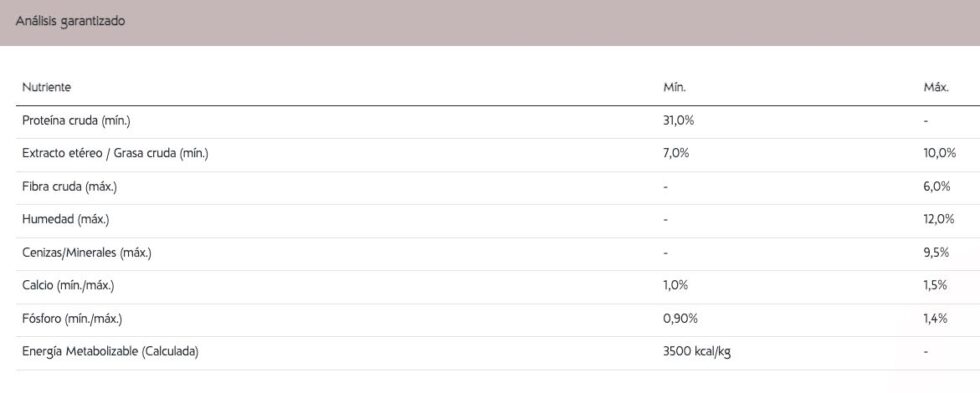Select the Cenizas/Minerales (máx.) row label
Viewport: 980px width, 393px height.
(87, 253)
